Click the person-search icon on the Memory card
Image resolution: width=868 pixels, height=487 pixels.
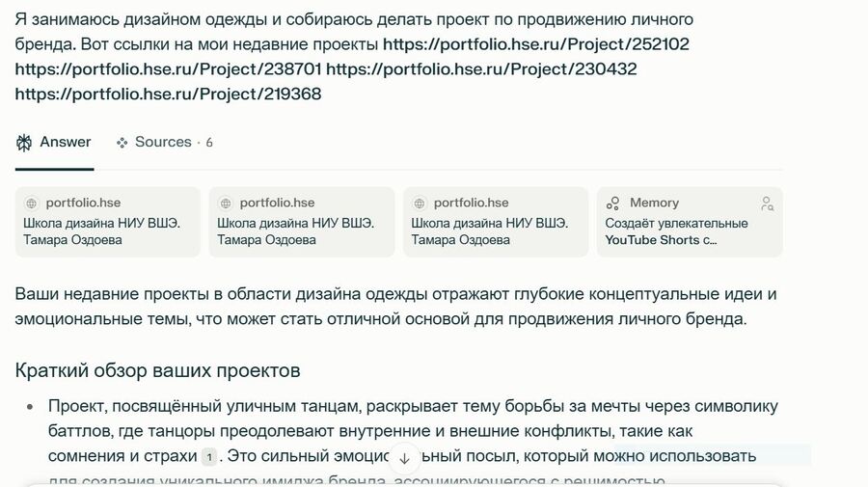click(767, 203)
